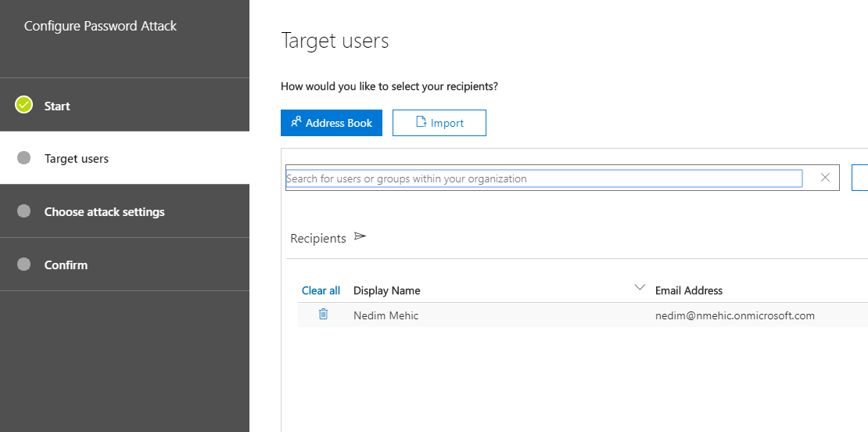868x432 pixels.
Task: Click the Target users page heading
Action: point(335,41)
